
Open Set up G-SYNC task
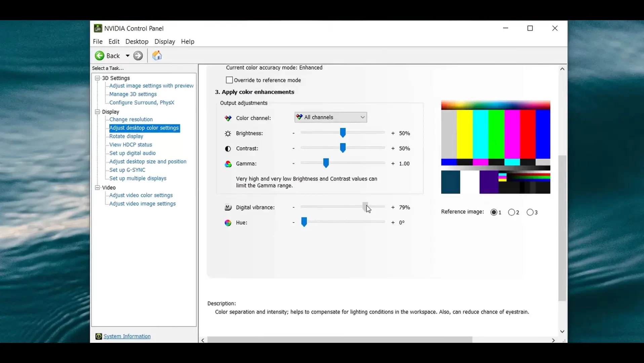[x=127, y=170]
